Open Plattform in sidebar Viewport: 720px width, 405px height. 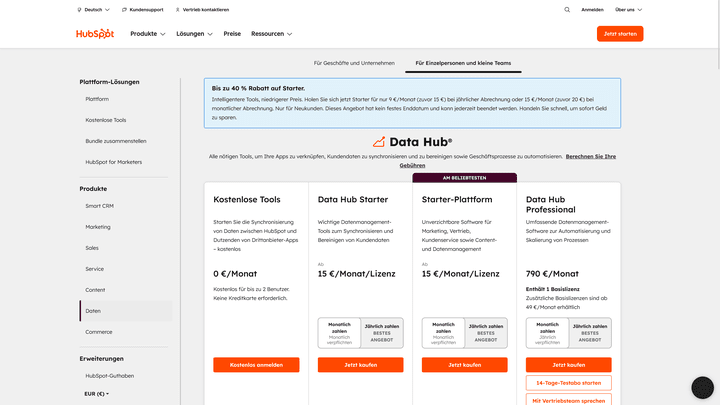pyautogui.click(x=97, y=99)
